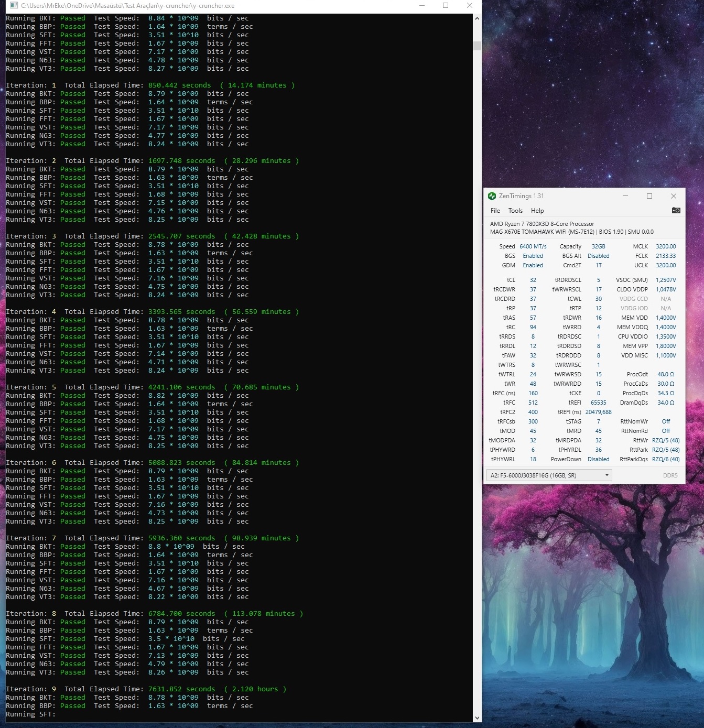
Task: Click the tWRWRSCL value 17
Action: (x=599, y=289)
